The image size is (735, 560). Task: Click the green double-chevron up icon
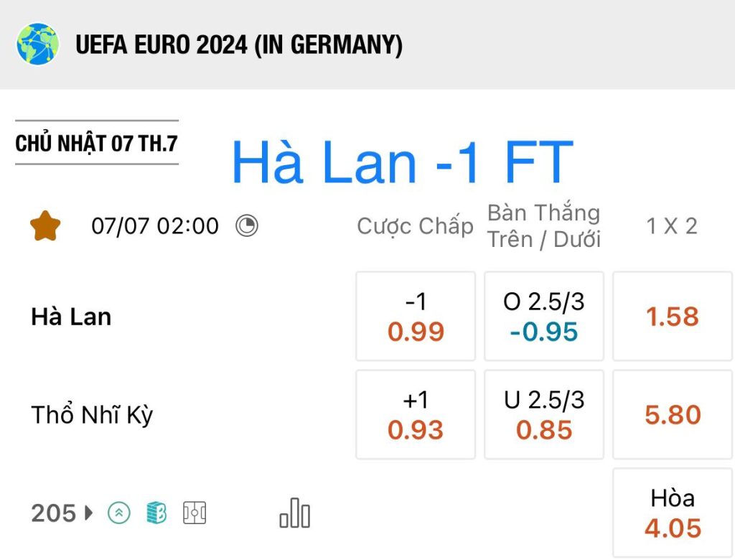pos(119,513)
